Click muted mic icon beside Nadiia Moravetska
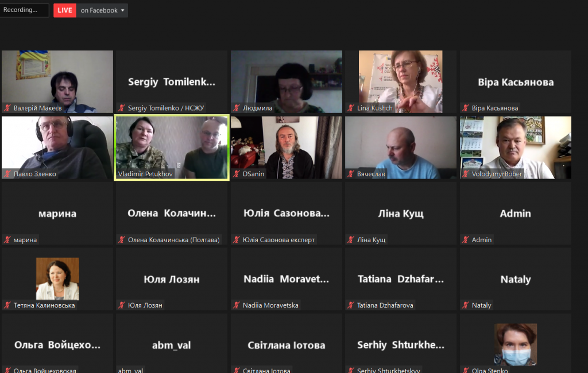The width and height of the screenshot is (588, 373). [237, 305]
